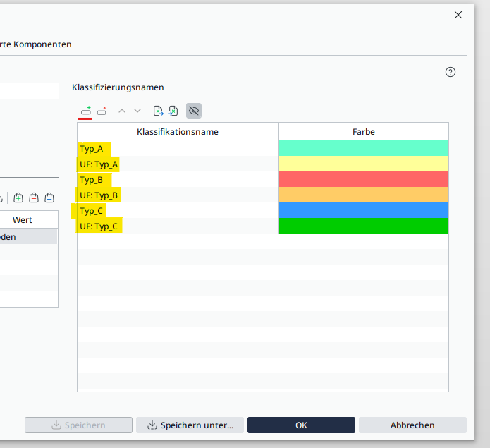
Task: Click the import from Excel icon
Action: (173, 111)
